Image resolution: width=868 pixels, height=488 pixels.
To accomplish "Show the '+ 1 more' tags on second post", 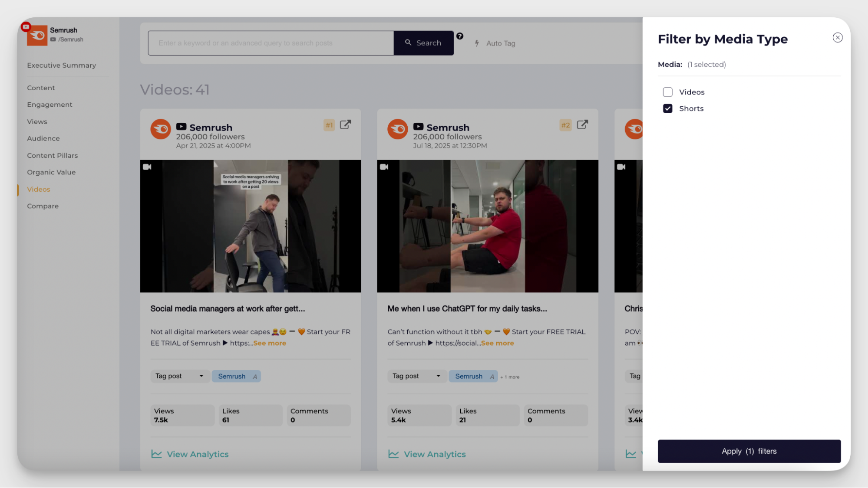I will pos(510,377).
